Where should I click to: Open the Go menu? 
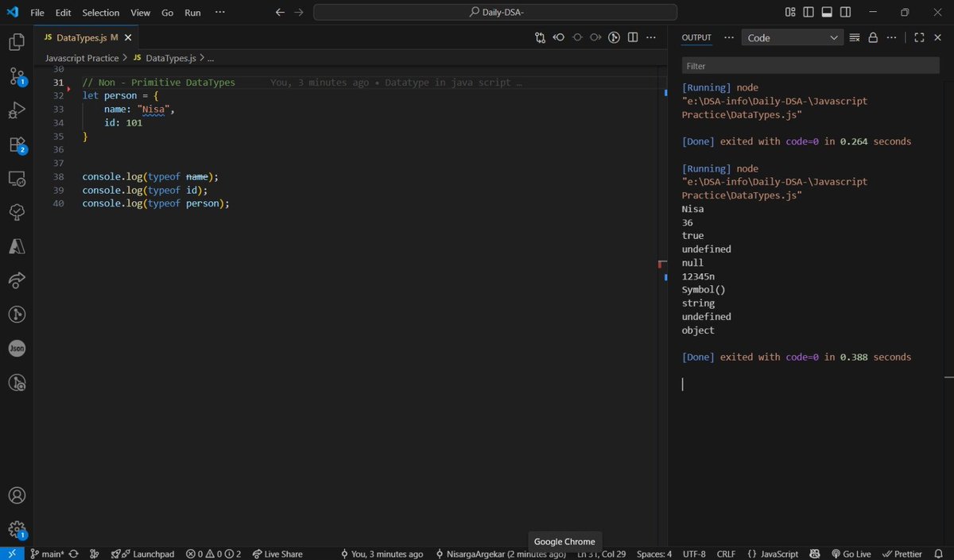tap(167, 13)
